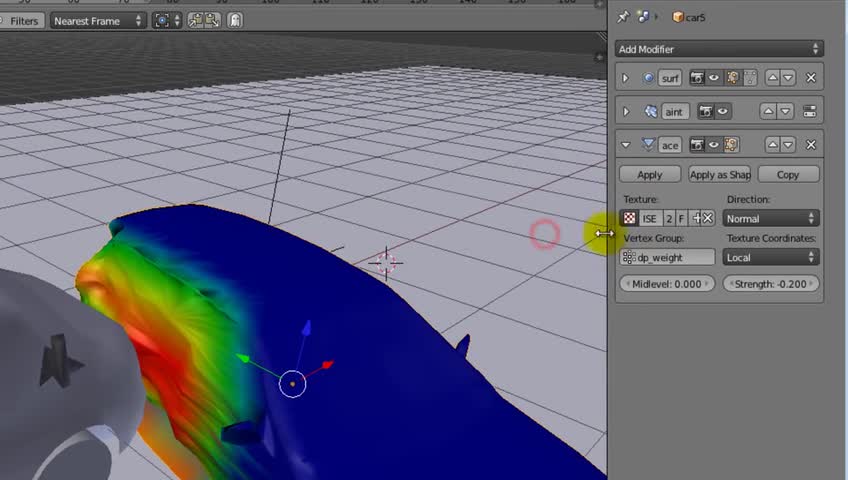Toggle render camera for ace modifier

point(697,145)
